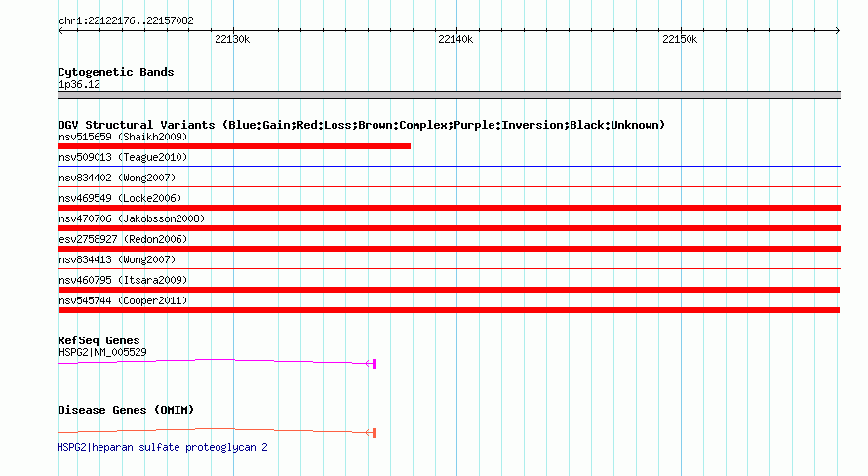Click the chr1:22122176..22157082 coordinate label
The image size is (868, 476).
tap(126, 21)
